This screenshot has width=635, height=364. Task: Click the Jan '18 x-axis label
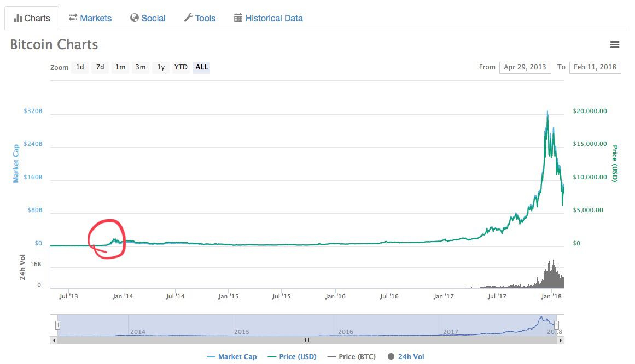point(551,296)
